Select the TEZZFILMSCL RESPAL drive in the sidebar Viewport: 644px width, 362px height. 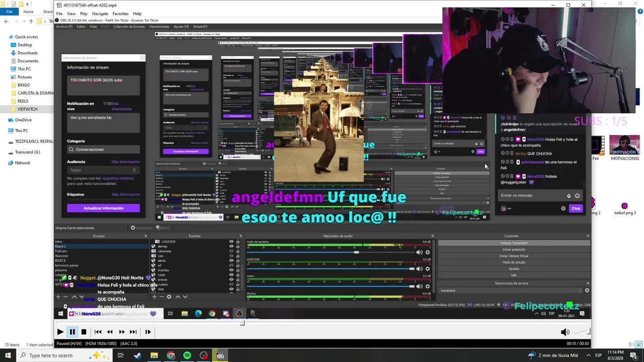pos(31,141)
